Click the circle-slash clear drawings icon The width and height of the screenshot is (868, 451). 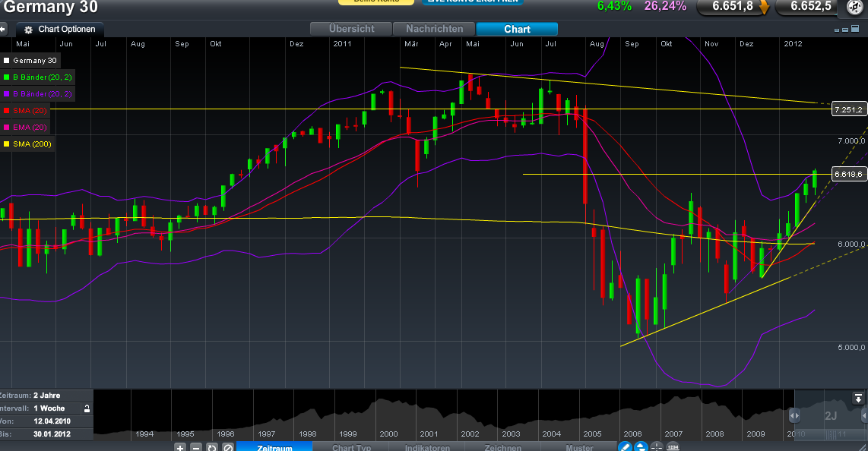pyautogui.click(x=227, y=447)
